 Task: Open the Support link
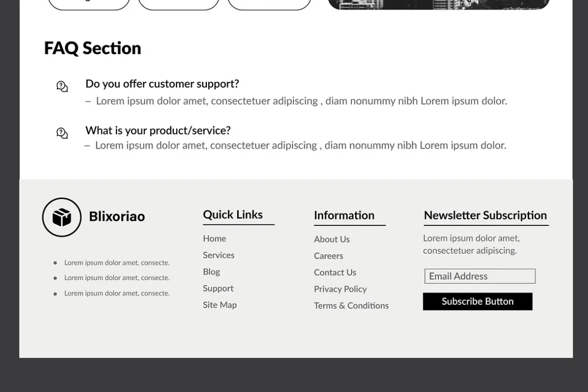coord(218,288)
